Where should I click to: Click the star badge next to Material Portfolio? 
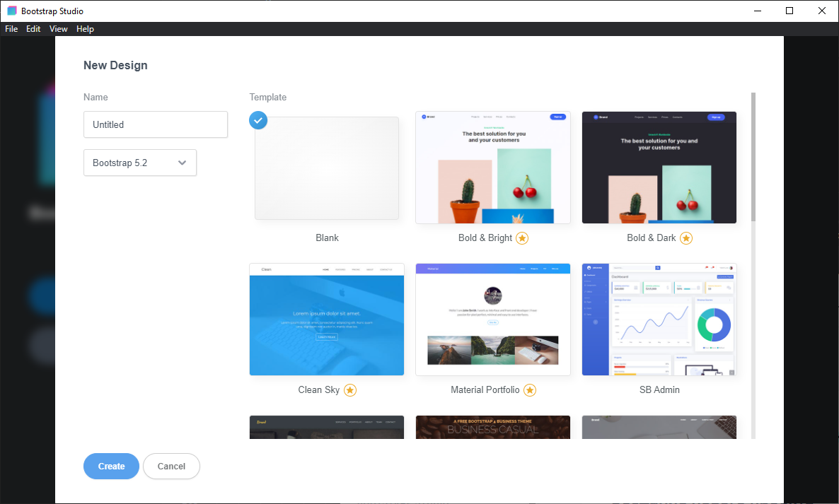pos(530,390)
